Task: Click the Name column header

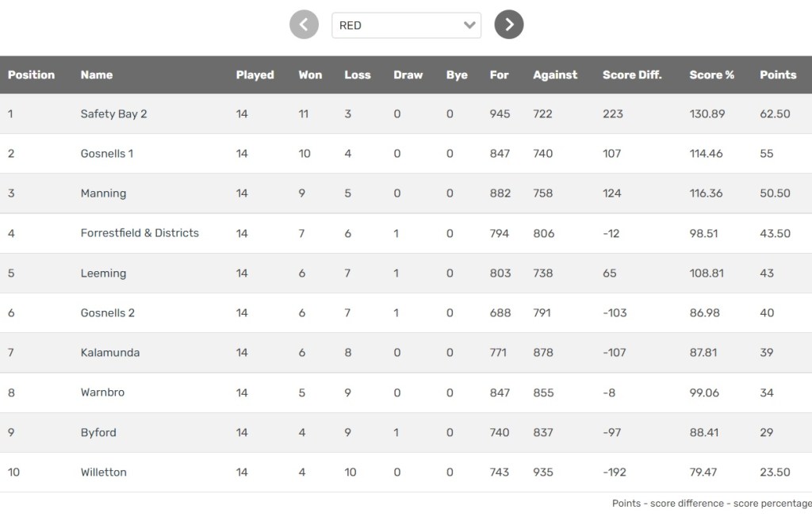Action: click(97, 75)
